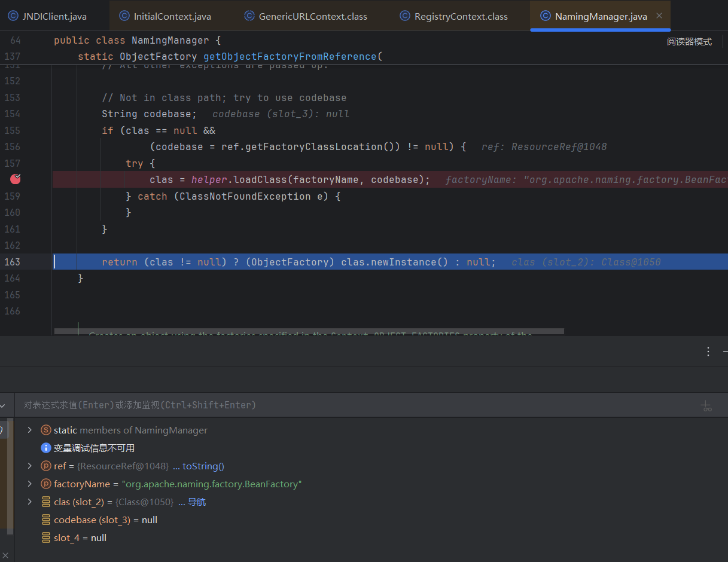Expand the factoryName variable node
This screenshot has height=562, width=728.
29,484
